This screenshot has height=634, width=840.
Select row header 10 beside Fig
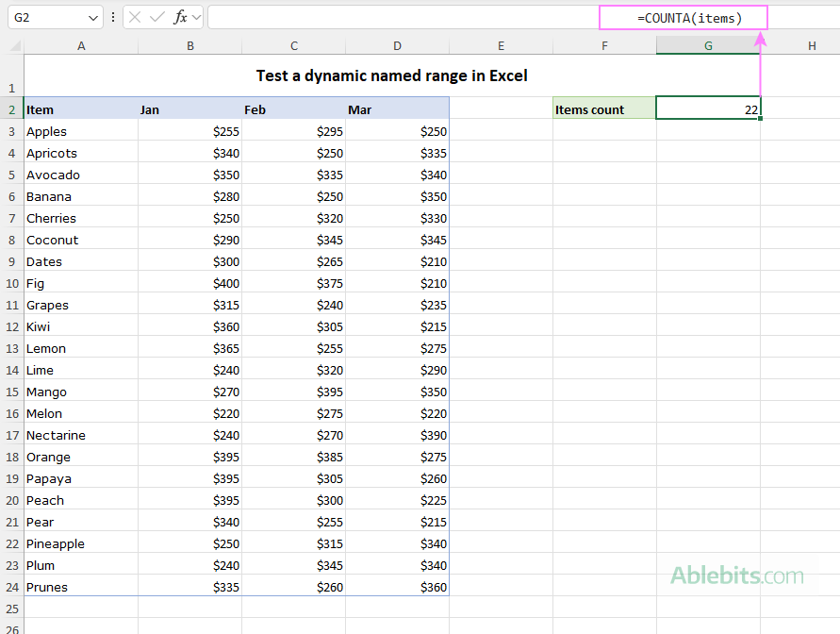11,283
